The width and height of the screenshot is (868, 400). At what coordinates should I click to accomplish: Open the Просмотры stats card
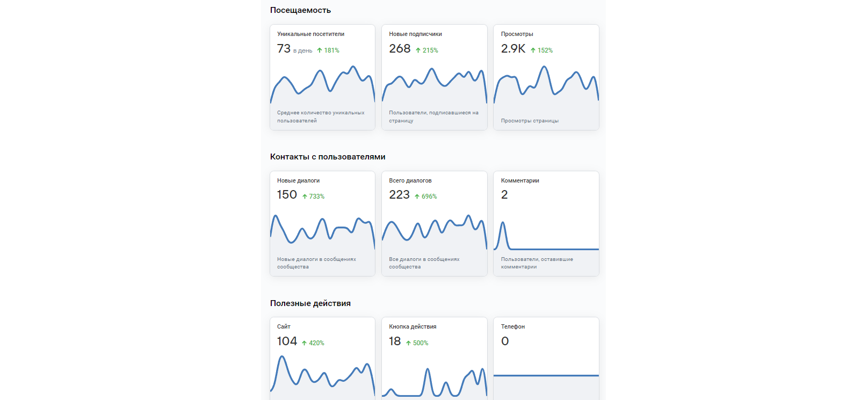click(x=546, y=77)
